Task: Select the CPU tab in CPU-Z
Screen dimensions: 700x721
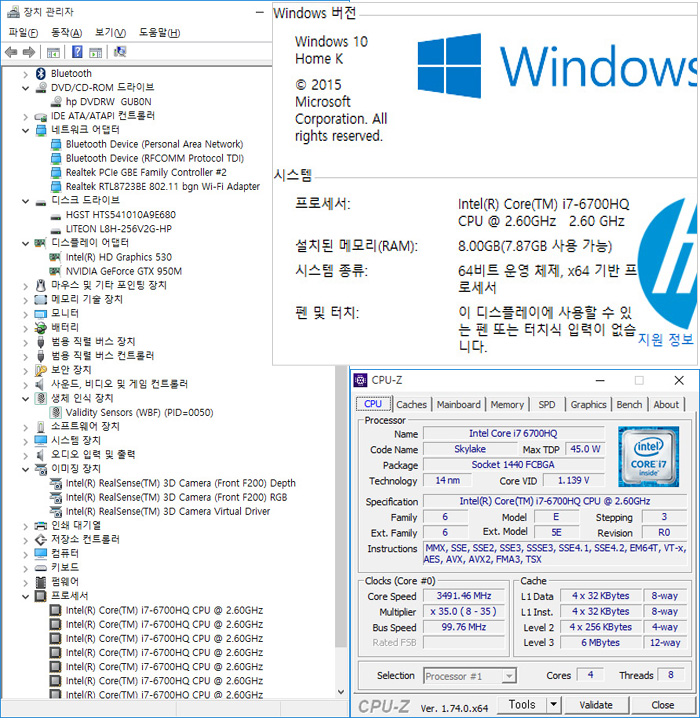Action: 373,404
